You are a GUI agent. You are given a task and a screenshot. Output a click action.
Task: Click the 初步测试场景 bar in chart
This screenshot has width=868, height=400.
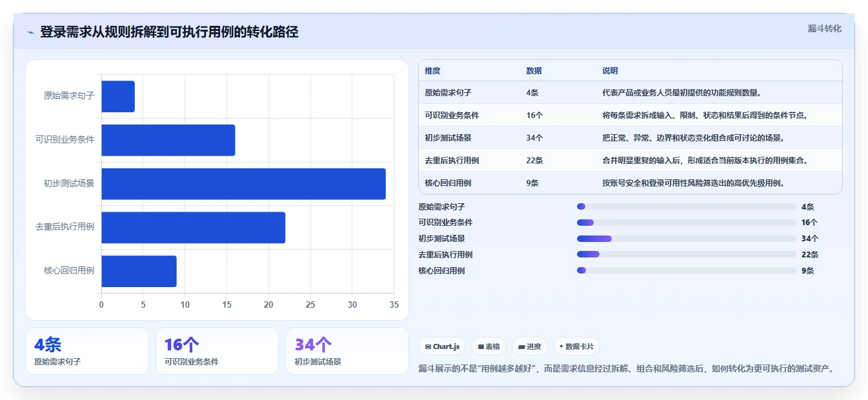[243, 184]
